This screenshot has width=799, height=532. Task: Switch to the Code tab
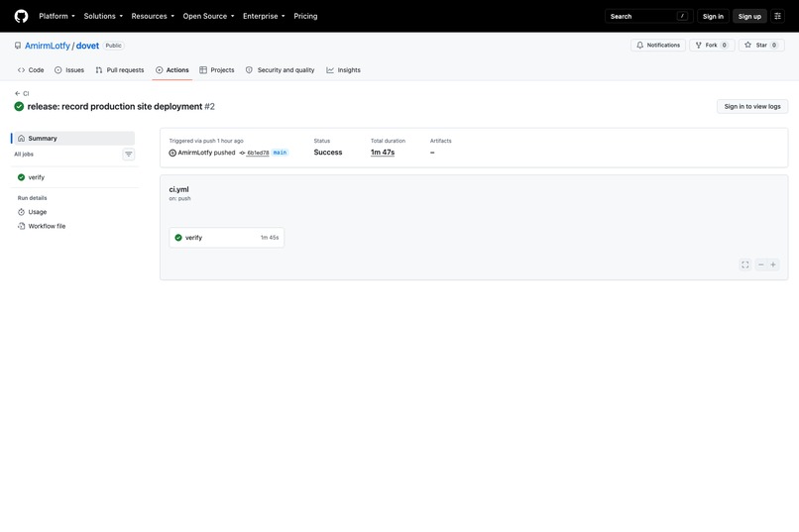[31, 70]
